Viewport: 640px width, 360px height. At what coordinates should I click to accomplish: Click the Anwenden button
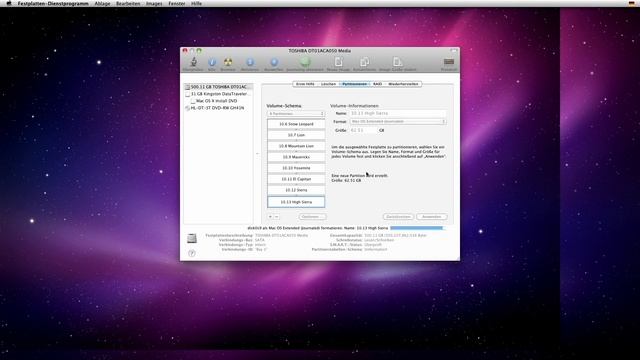coord(432,217)
